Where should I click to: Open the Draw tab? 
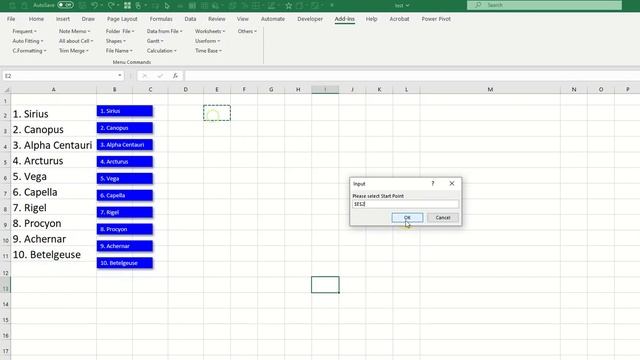(x=88, y=19)
